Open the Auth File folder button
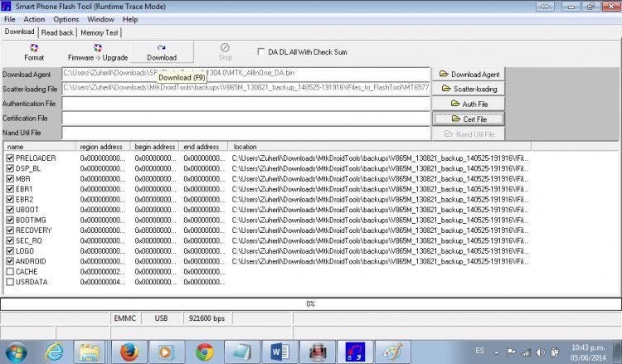Screen dimensions: 622x364 coord(469,104)
